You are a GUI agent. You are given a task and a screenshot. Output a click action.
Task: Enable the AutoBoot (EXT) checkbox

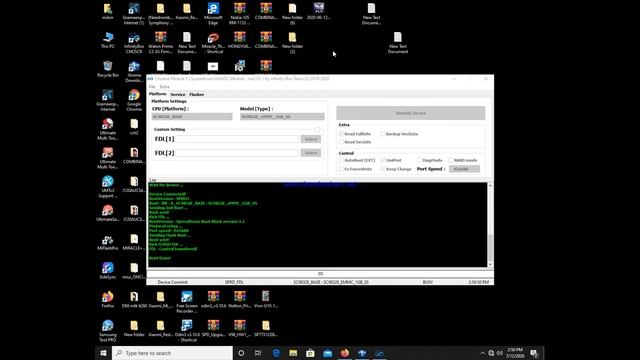341,160
